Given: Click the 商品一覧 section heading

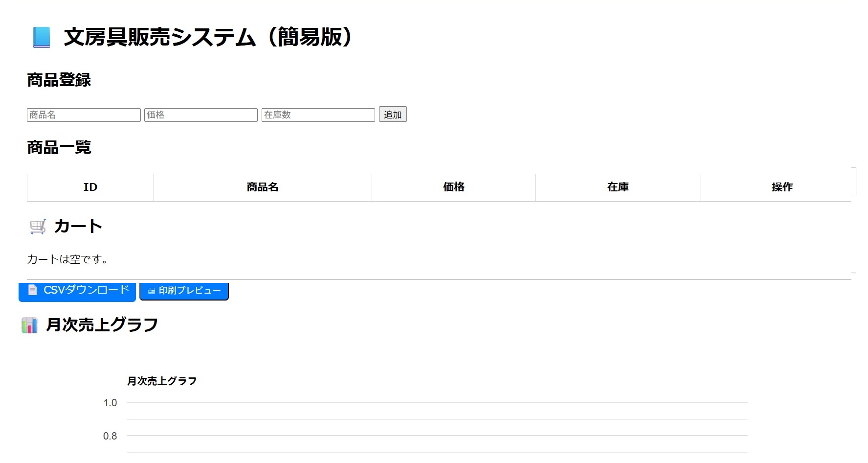Looking at the screenshot, I should pos(59,147).
